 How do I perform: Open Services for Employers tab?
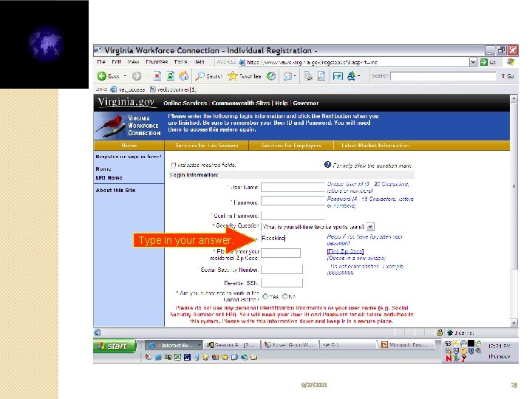coord(291,146)
